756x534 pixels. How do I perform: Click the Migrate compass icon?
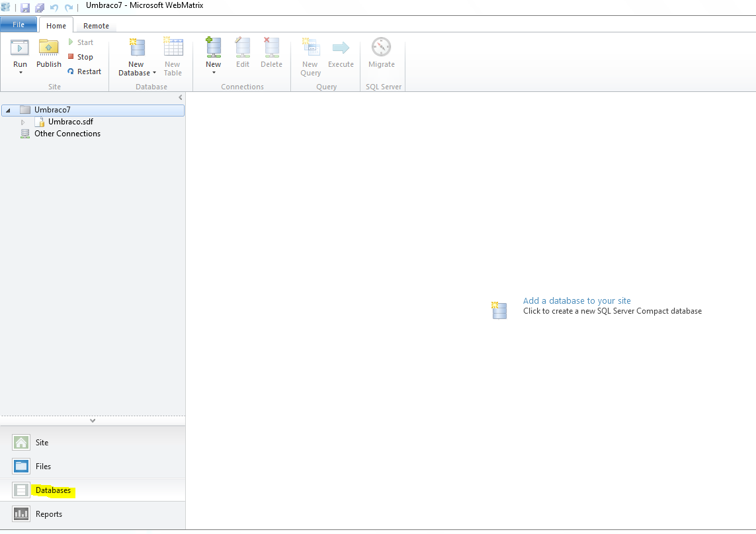tap(382, 47)
